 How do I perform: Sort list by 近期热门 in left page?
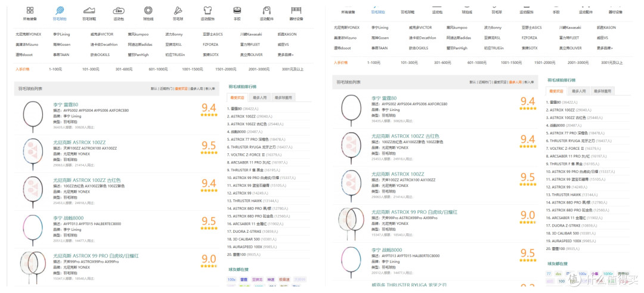pos(166,88)
